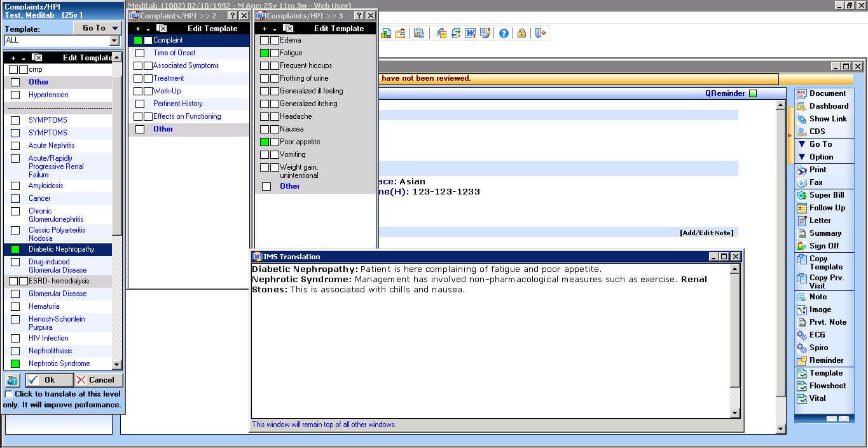Viewport: 868px width, 448px height.
Task: Click the Ok button
Action: [x=49, y=380]
